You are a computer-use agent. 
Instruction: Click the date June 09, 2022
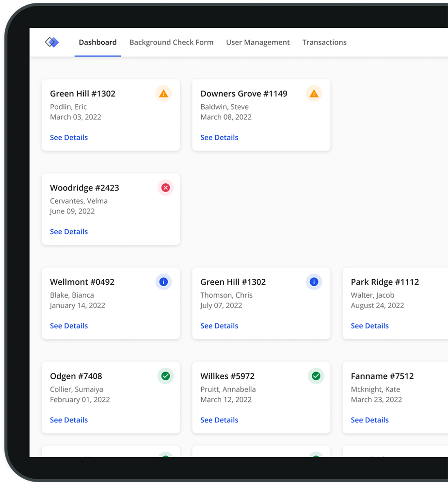72,211
